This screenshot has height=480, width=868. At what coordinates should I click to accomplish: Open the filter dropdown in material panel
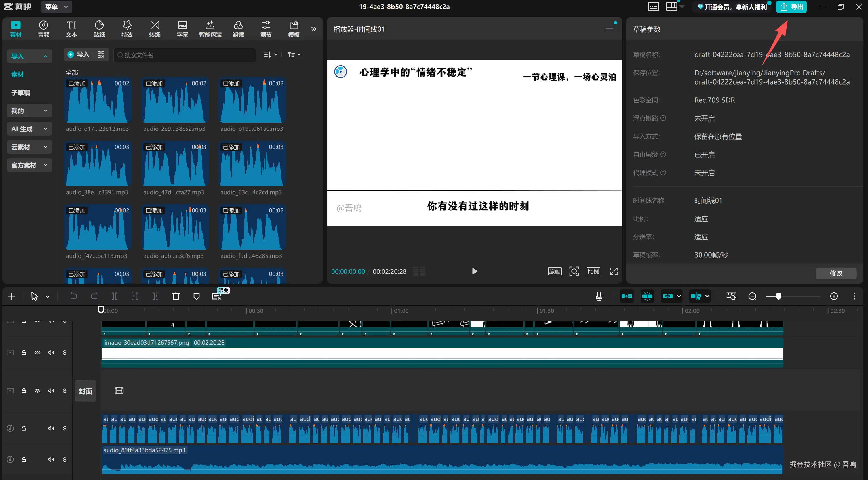(x=294, y=54)
